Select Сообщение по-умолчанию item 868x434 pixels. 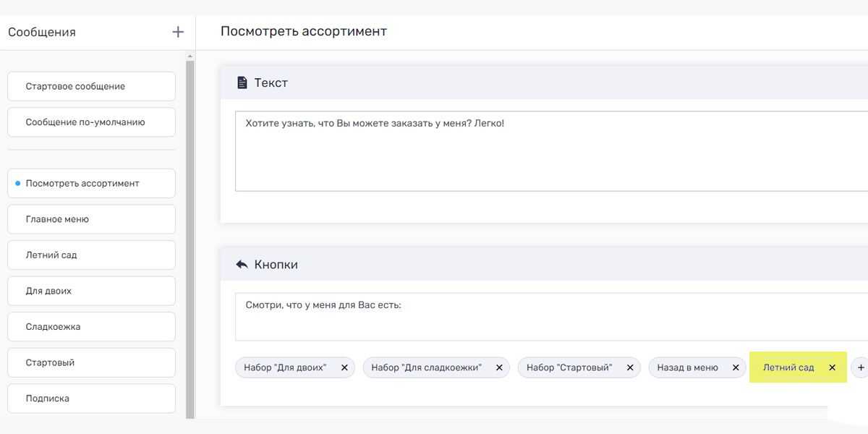pos(91,122)
